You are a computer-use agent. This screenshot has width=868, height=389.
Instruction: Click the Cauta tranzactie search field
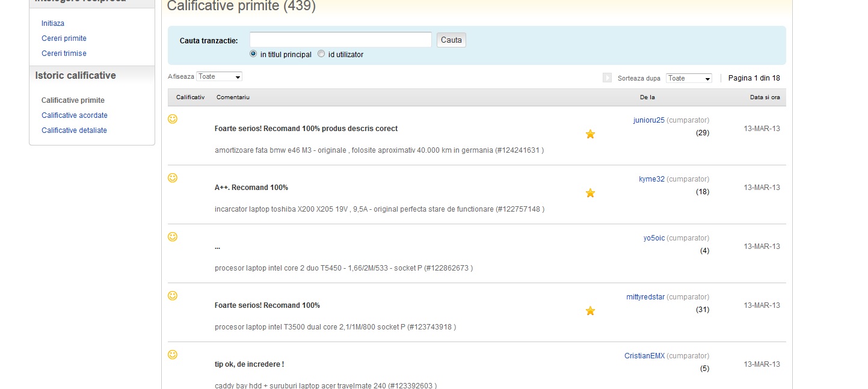pos(340,40)
